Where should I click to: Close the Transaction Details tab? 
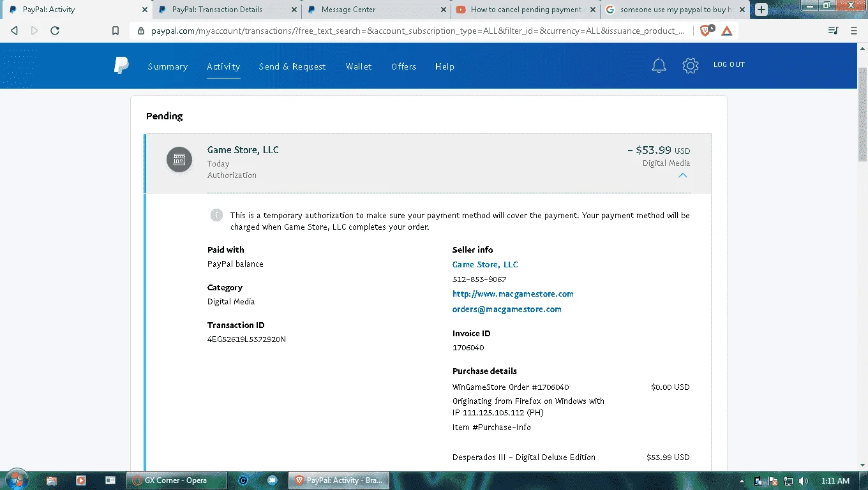tap(294, 10)
